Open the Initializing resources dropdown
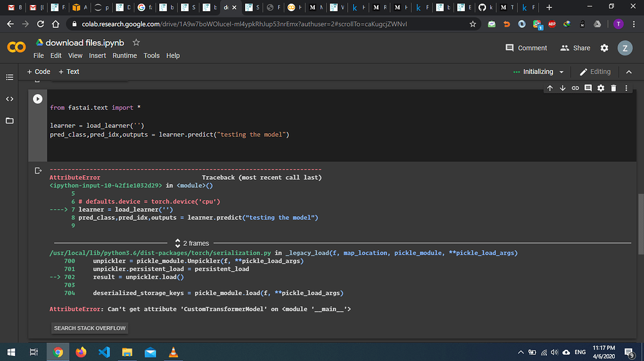The width and height of the screenshot is (644, 361). pos(538,72)
